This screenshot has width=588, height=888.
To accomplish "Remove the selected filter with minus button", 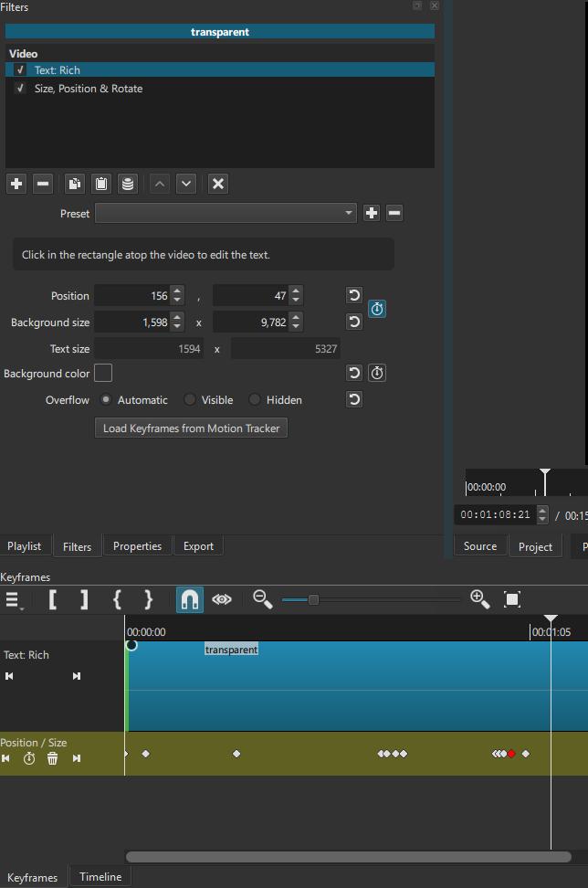I will tap(43, 184).
